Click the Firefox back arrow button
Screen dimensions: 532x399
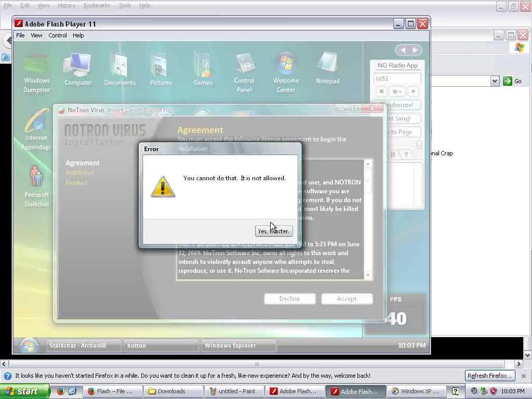point(8,41)
